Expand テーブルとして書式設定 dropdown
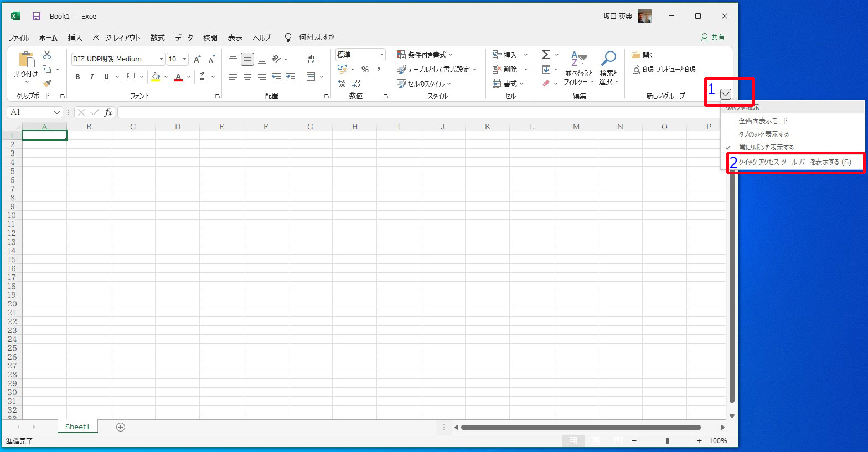868x452 pixels. 474,69
